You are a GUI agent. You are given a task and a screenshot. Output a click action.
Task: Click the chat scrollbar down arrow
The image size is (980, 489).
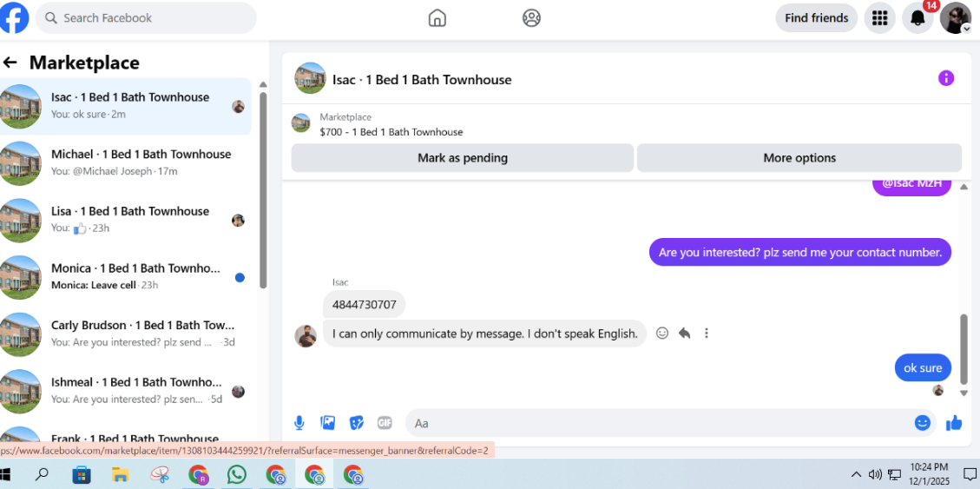[964, 393]
